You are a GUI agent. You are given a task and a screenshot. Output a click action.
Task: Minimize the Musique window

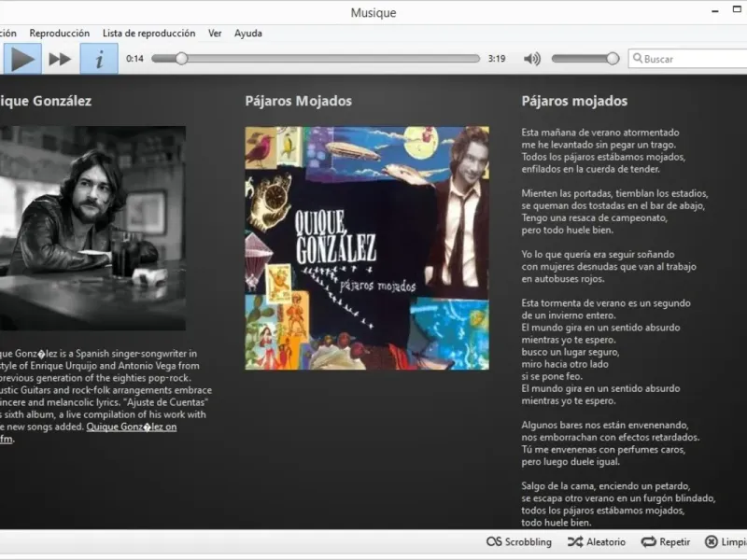(715, 11)
